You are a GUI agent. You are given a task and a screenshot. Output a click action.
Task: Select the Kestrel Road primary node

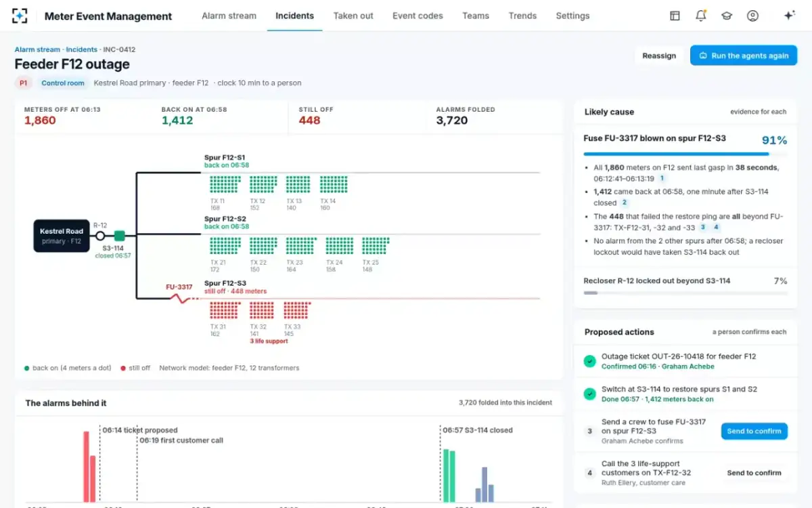[x=62, y=236]
